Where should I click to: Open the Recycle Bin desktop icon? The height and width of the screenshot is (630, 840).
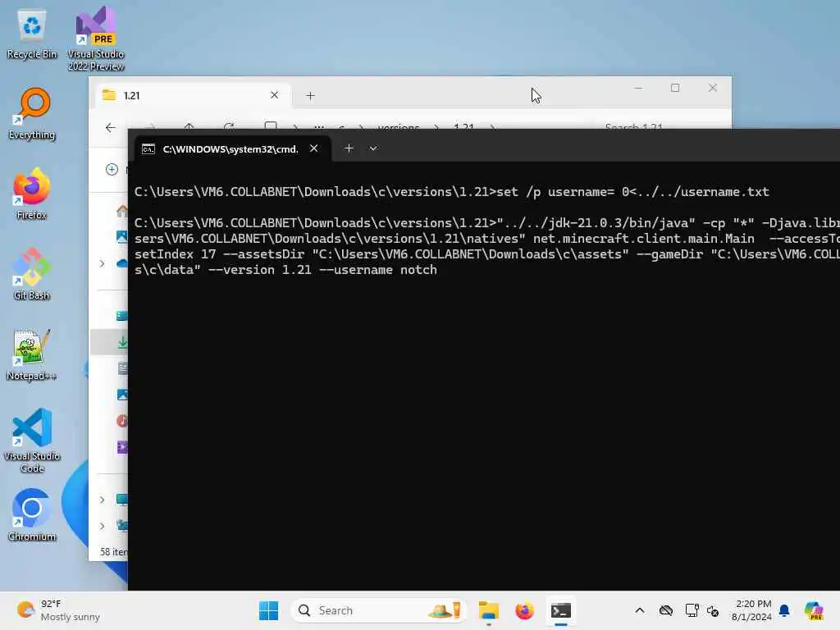32,34
